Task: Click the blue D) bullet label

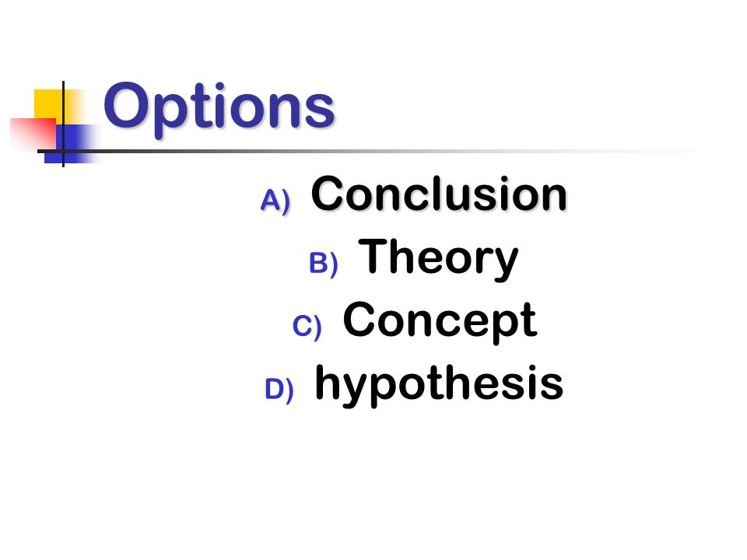Action: (x=279, y=390)
